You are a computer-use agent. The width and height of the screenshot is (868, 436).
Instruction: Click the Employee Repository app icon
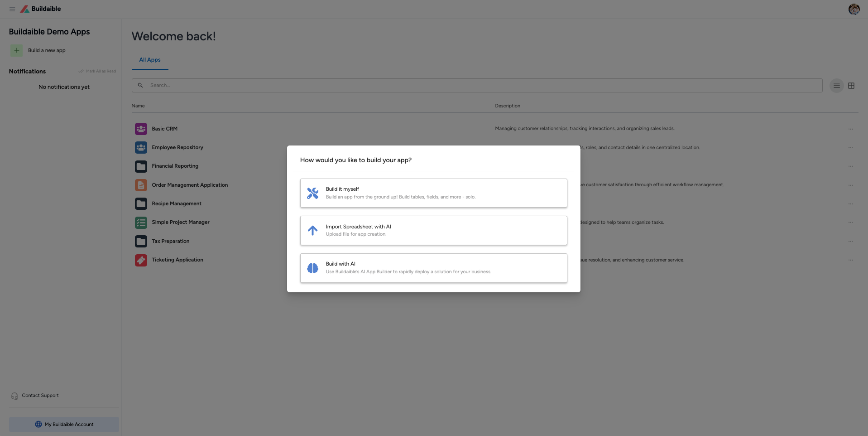(x=141, y=147)
